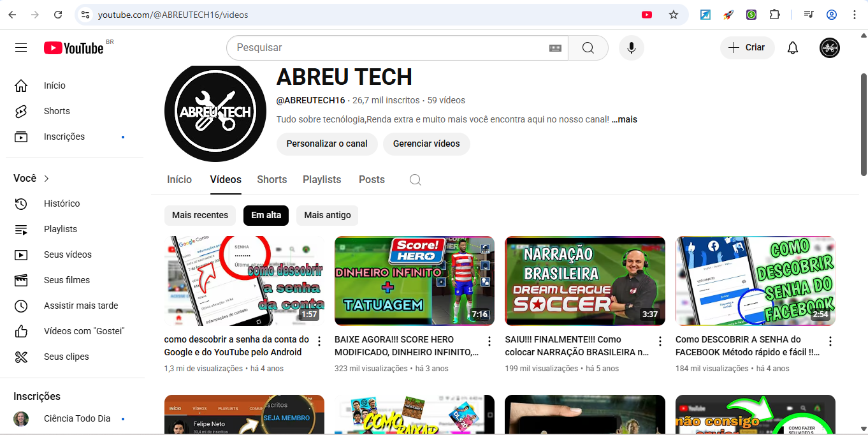Open the Dream League Soccer thumbnail
The image size is (868, 435).
pyautogui.click(x=585, y=281)
